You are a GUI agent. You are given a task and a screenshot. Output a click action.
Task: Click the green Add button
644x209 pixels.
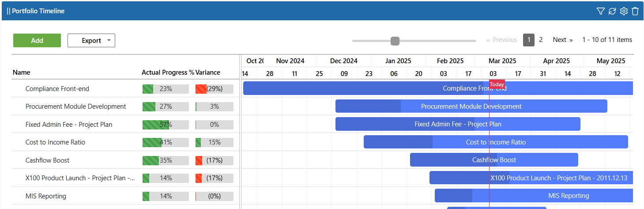click(37, 40)
